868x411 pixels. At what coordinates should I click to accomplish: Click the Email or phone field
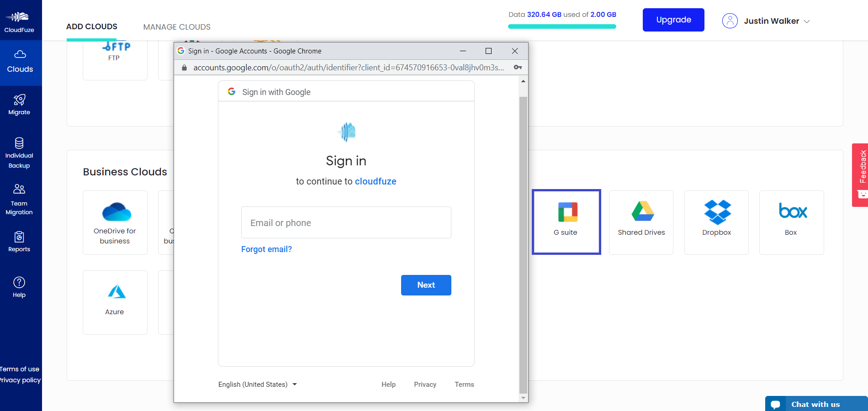coord(346,222)
